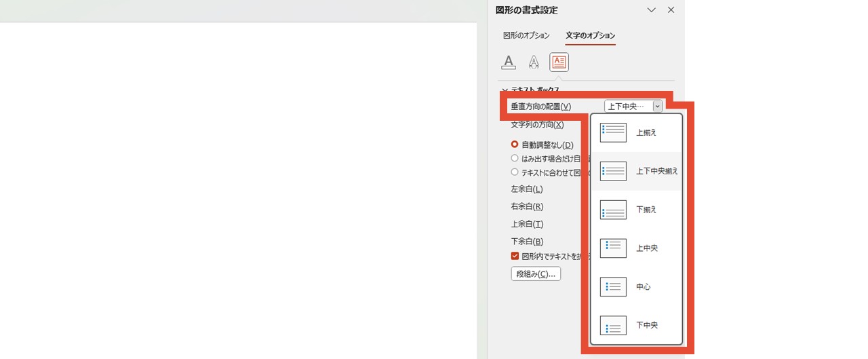Click the 図形の書式設定 pane title
868x359 pixels.
pyautogui.click(x=527, y=10)
